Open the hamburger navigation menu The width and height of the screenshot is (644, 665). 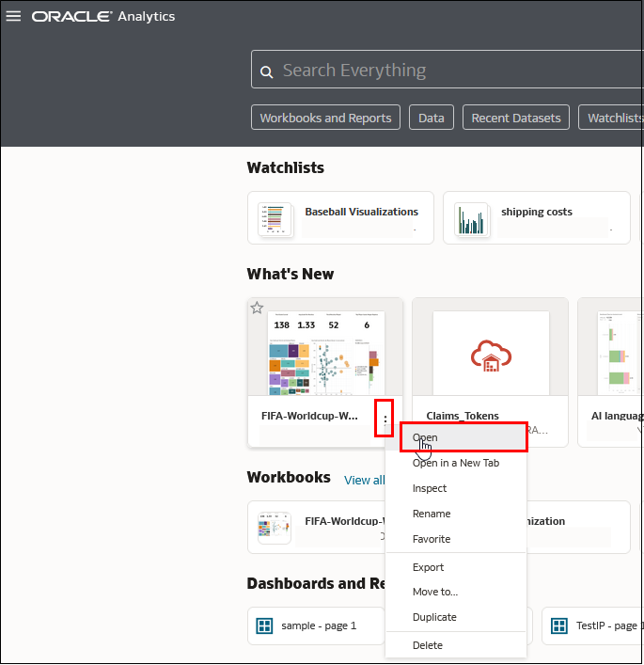(13, 16)
